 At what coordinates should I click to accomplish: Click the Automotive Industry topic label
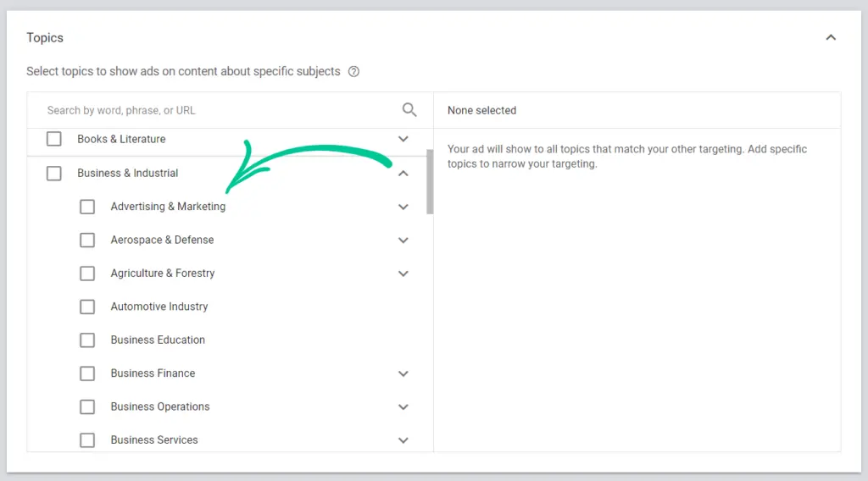[159, 307]
